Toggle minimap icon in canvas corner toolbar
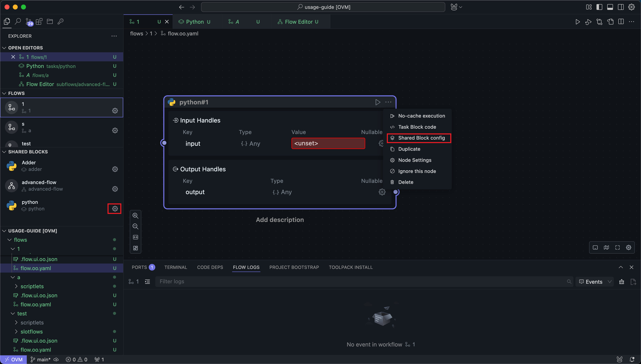 (606, 247)
